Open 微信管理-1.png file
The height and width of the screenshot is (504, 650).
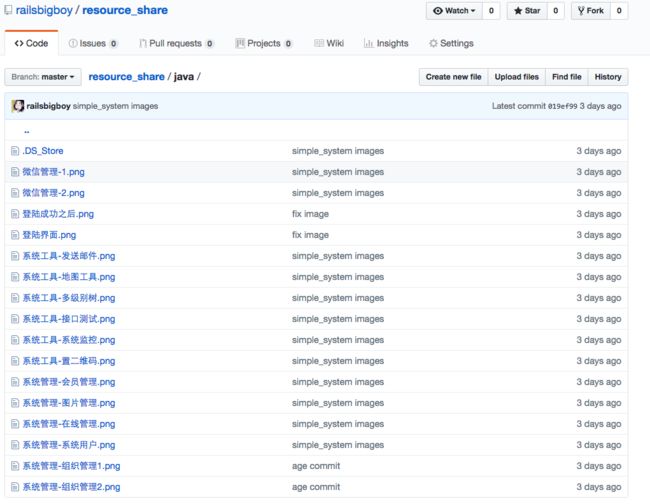pos(53,172)
